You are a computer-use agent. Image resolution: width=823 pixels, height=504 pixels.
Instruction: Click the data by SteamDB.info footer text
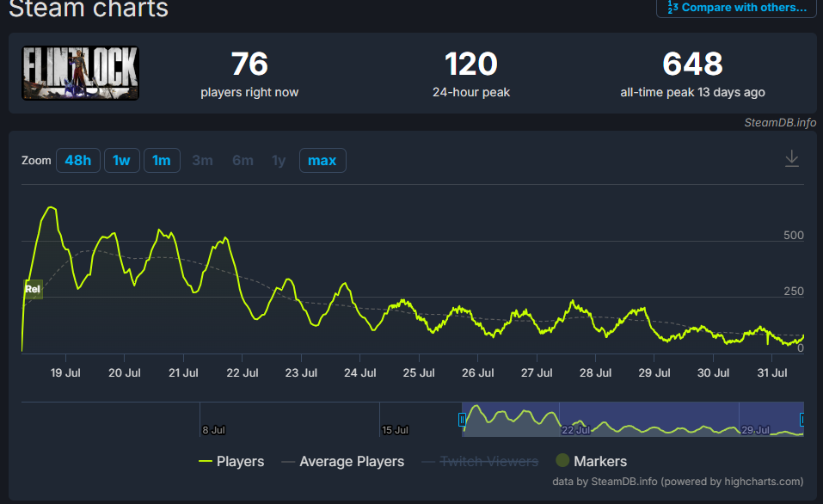(x=678, y=482)
